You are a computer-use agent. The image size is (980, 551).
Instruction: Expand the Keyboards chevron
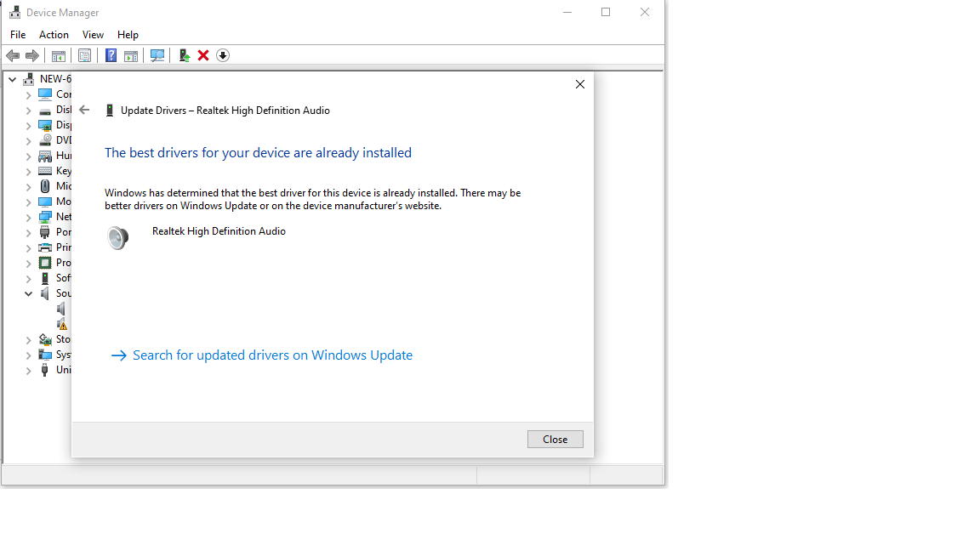(x=28, y=172)
